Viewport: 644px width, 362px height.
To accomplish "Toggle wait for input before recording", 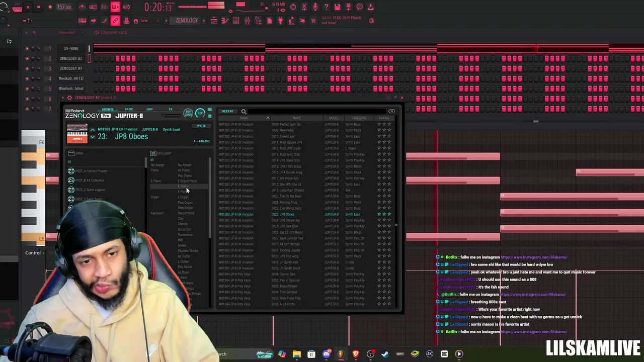I will pyautogui.click(x=93, y=7).
